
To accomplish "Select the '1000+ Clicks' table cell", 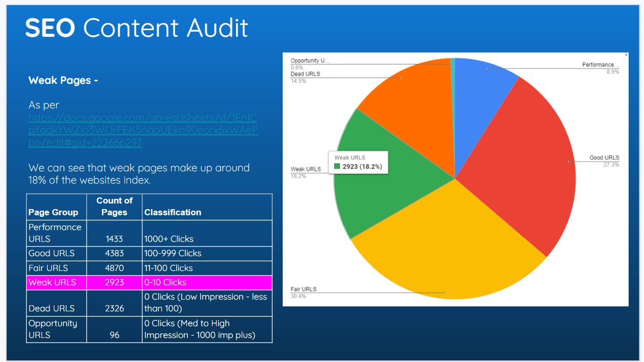I will coord(169,239).
